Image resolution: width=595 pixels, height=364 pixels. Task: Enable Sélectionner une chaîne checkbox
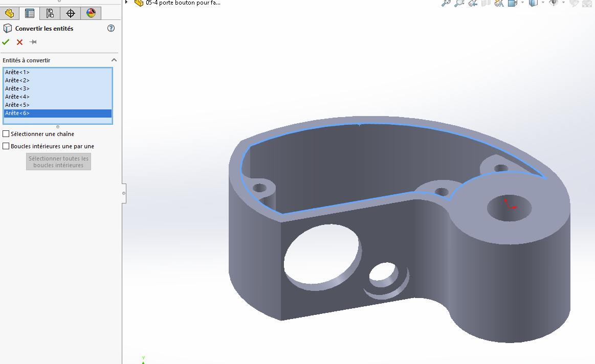click(x=6, y=134)
